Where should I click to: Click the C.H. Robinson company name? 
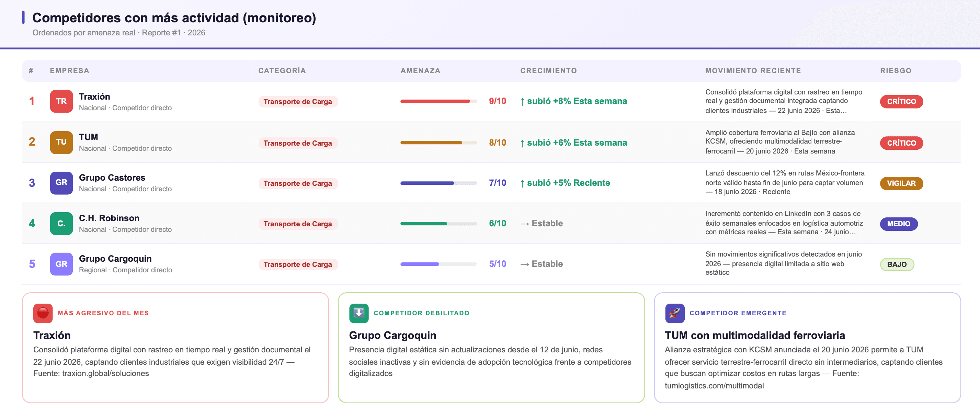click(x=109, y=218)
